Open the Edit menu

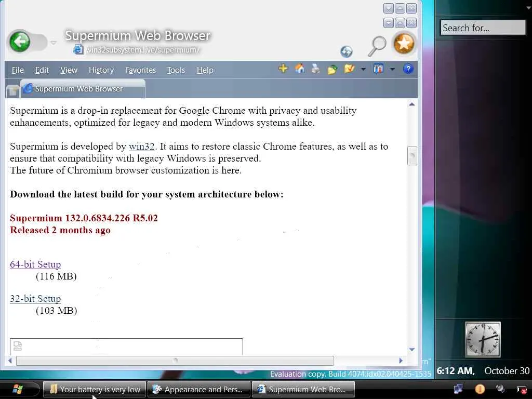[42, 70]
